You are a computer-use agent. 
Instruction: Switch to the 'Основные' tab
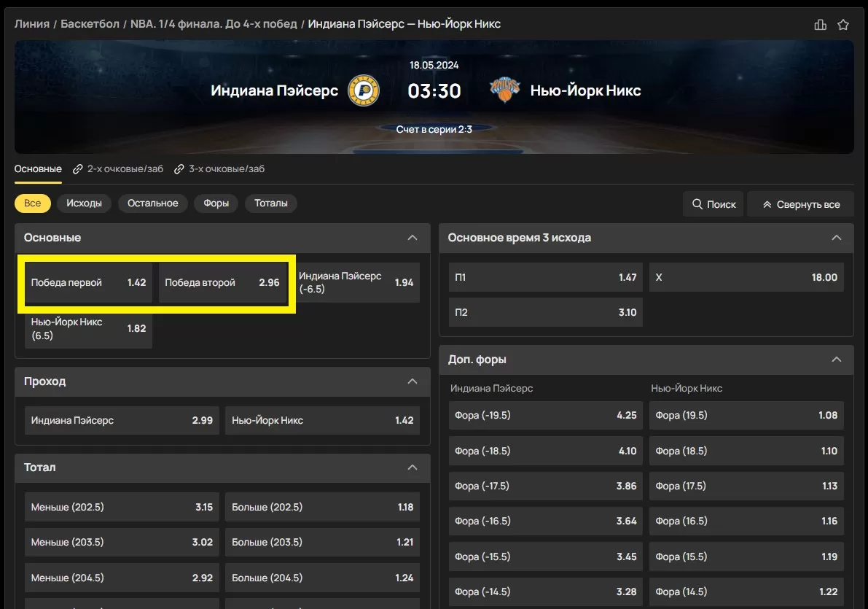click(38, 169)
